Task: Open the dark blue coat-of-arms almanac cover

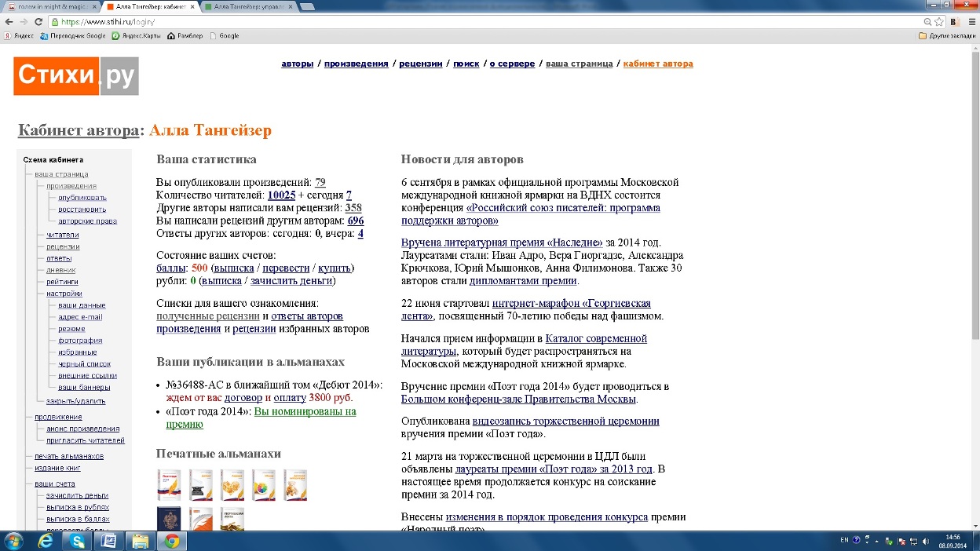Action: coord(169,518)
